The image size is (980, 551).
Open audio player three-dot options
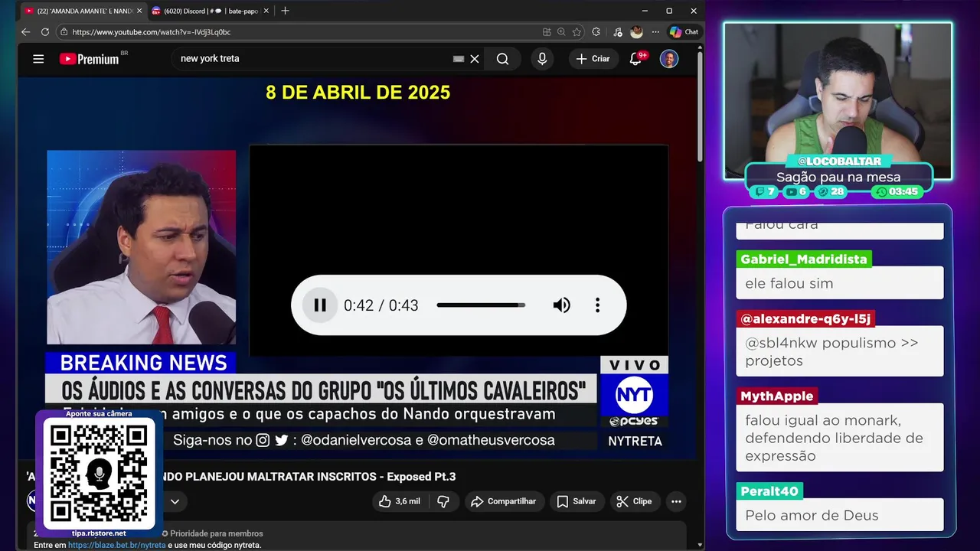597,305
